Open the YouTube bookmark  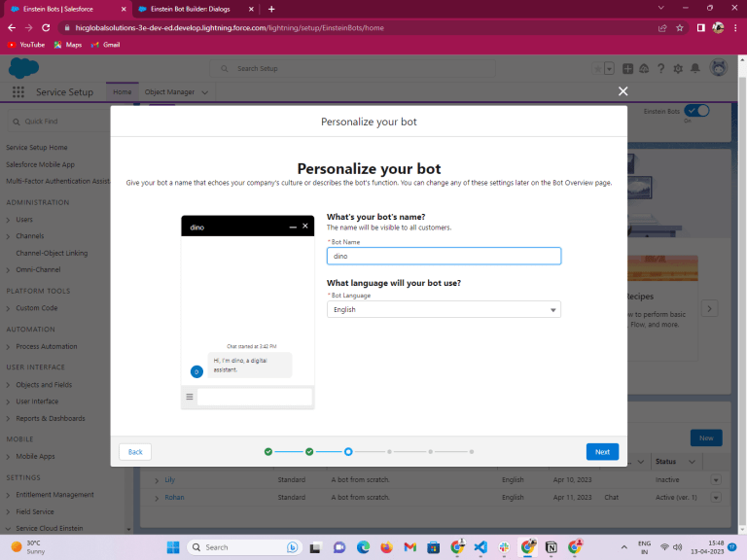[x=26, y=45]
